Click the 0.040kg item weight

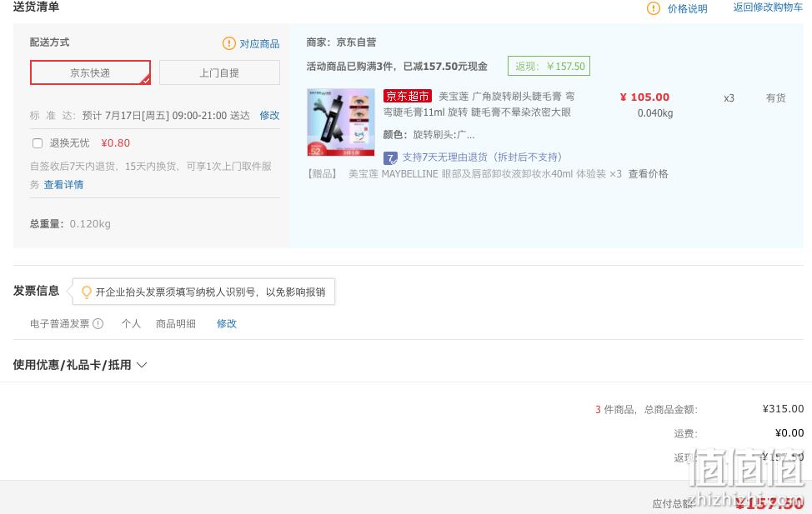(x=655, y=113)
